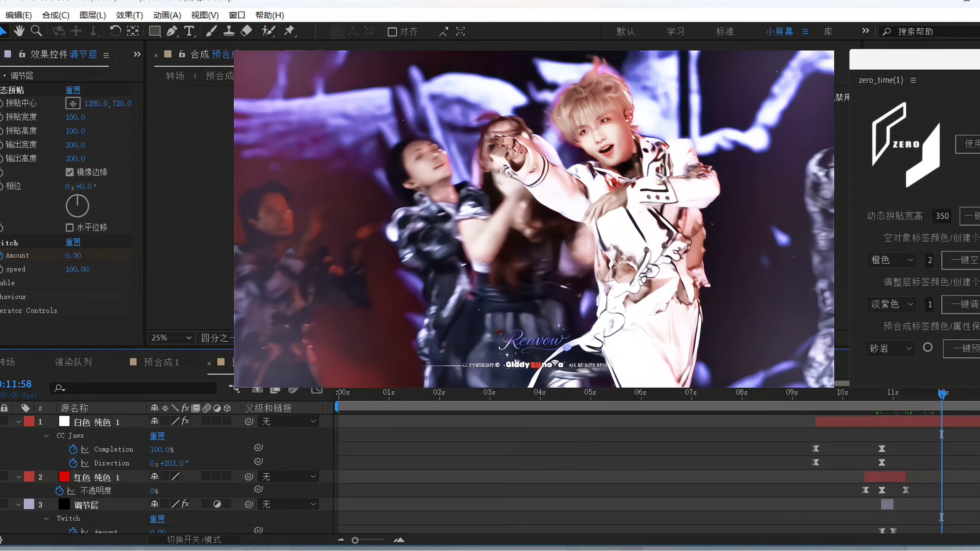Toggle the 对齐 snapping checkbox
The height and width of the screenshot is (551, 980).
(392, 31)
